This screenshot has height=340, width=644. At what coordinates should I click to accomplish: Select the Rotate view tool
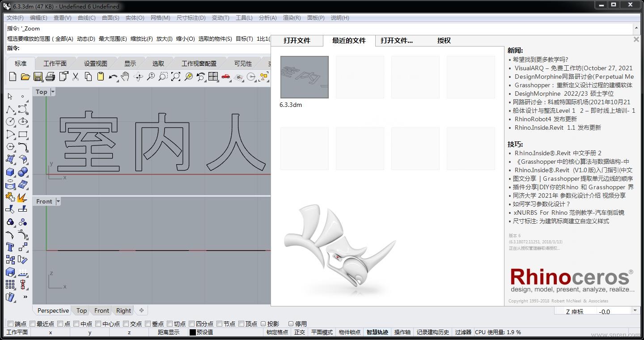click(138, 77)
